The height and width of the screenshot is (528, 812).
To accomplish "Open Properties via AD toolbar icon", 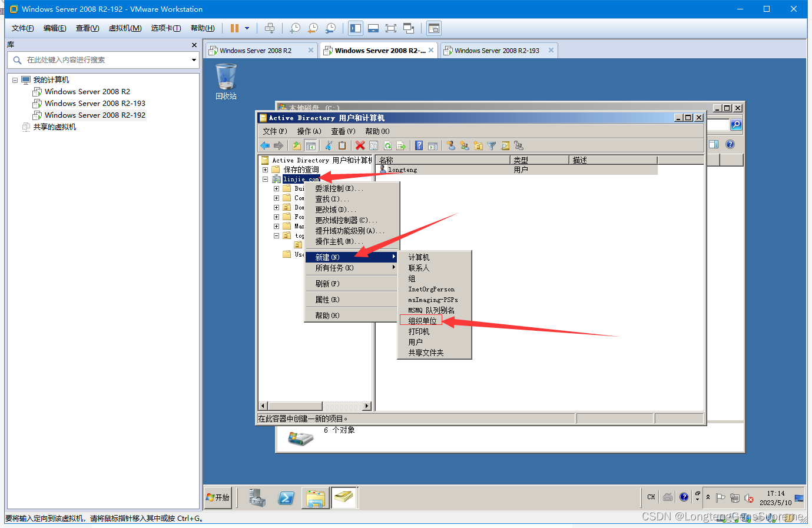I will click(374, 145).
